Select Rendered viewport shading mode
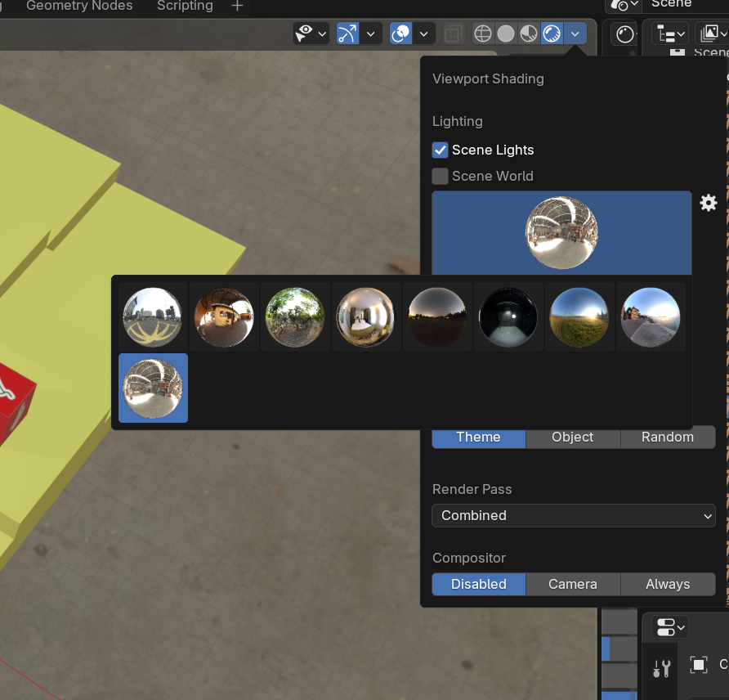729x700 pixels. coord(552,34)
